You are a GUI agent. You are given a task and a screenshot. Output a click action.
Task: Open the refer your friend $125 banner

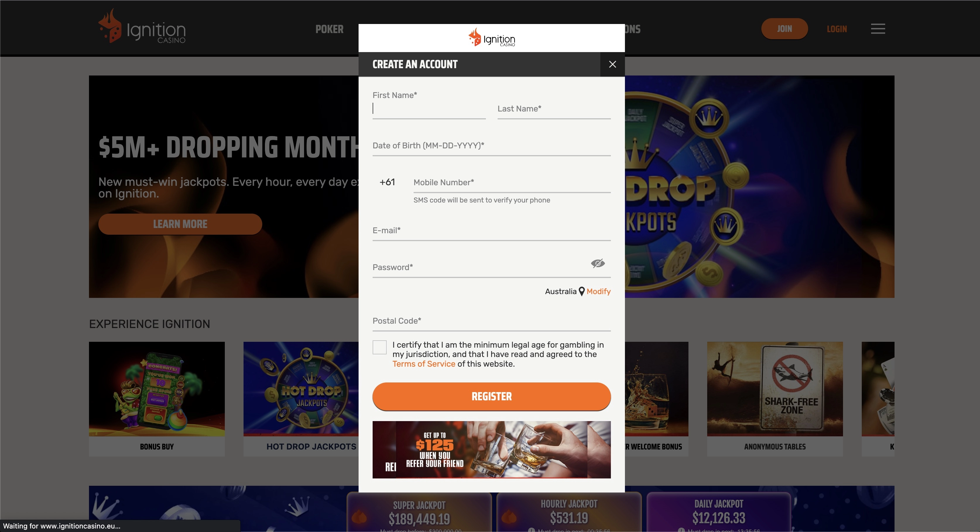tap(491, 449)
